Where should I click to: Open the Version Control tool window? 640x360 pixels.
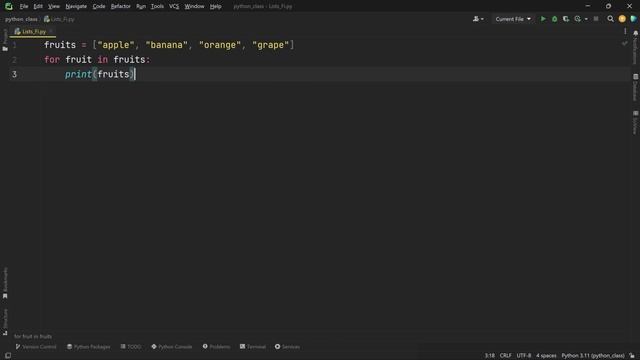pos(36,347)
